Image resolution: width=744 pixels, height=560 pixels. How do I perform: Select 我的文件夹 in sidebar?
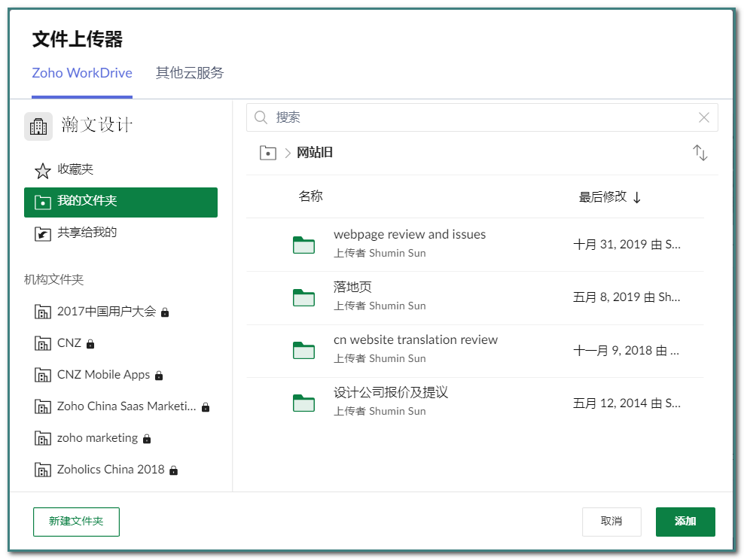120,202
